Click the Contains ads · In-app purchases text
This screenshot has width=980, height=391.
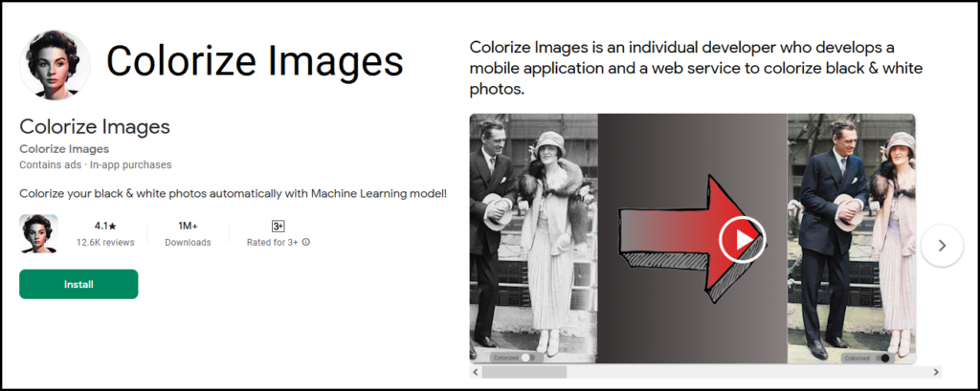coord(96,164)
